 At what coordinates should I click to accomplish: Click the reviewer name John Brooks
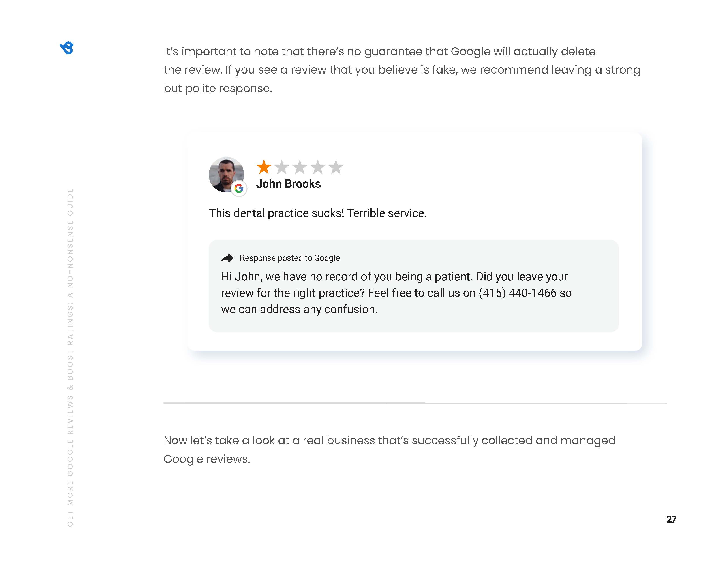[x=288, y=184]
